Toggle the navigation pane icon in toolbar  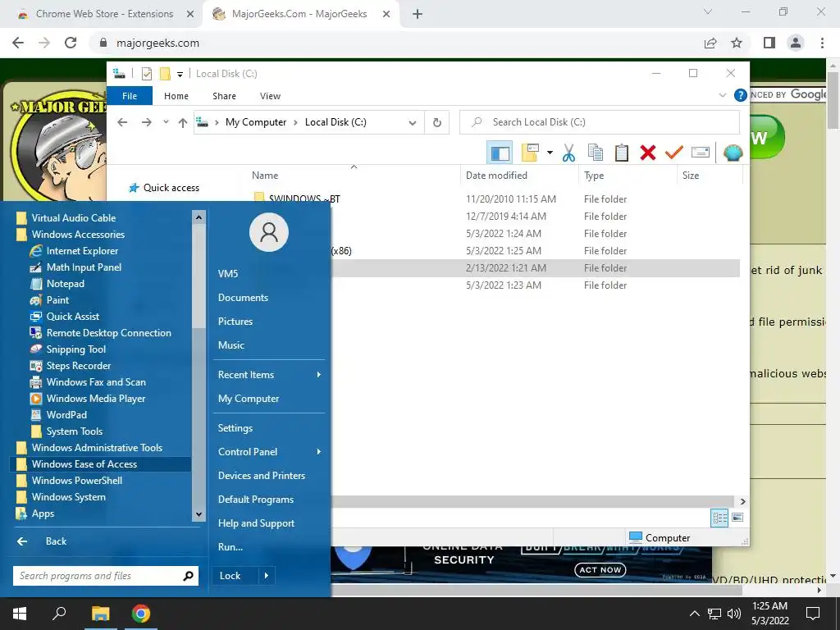pos(500,153)
